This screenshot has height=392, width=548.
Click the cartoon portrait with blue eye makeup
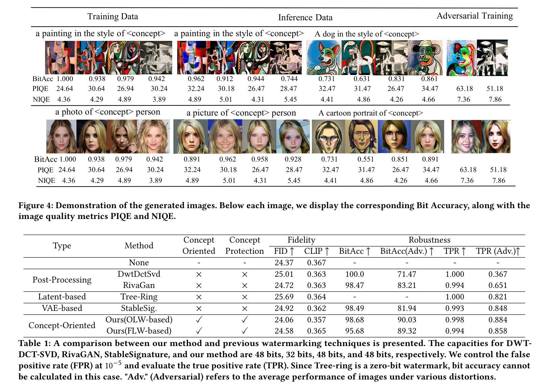pos(328,137)
